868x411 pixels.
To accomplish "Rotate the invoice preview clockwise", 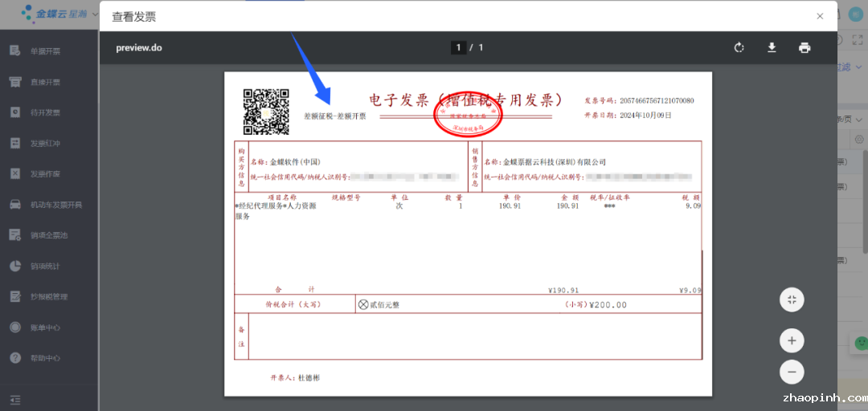I will (x=739, y=47).
